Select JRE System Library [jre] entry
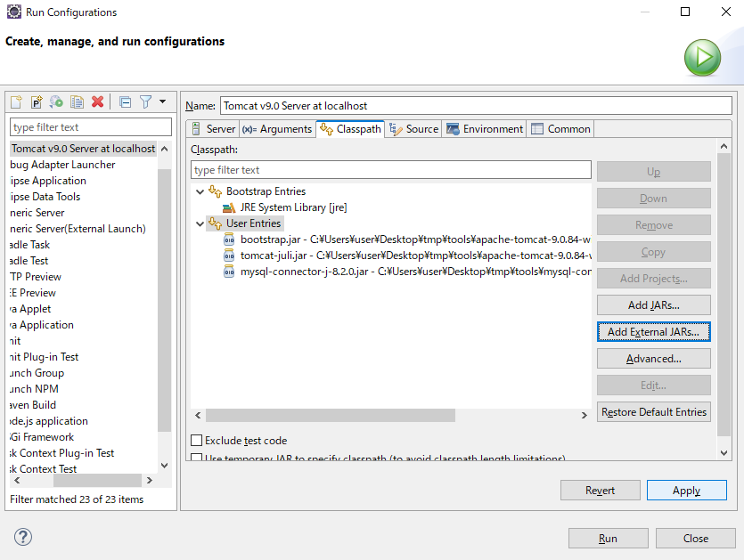744x560 pixels. (x=293, y=207)
